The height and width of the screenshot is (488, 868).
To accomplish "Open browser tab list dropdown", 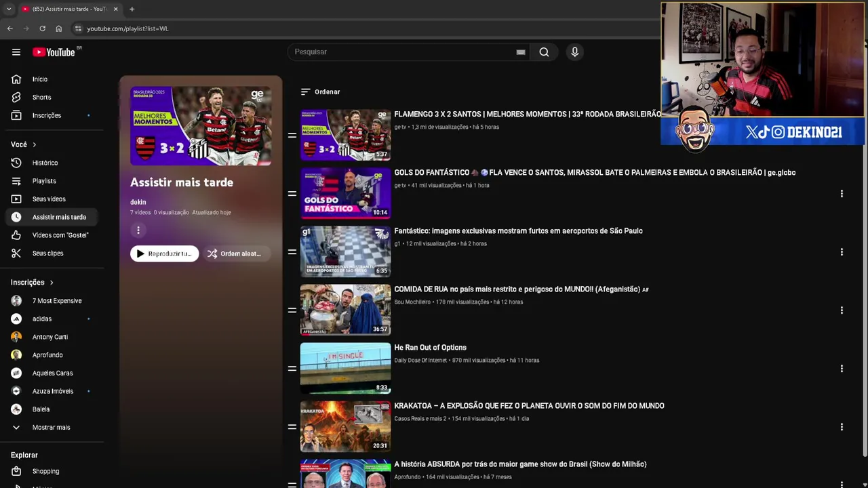I will pyautogui.click(x=9, y=9).
